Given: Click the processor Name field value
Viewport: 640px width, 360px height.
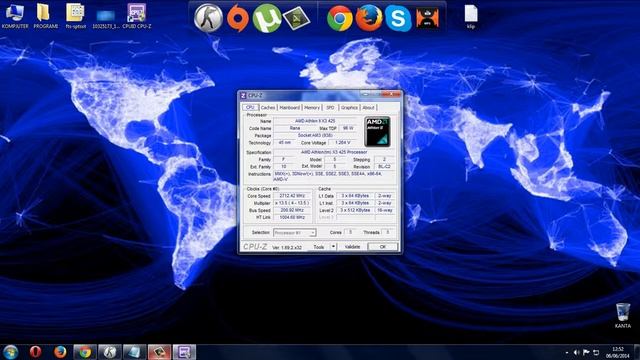Looking at the screenshot, I should 315,121.
